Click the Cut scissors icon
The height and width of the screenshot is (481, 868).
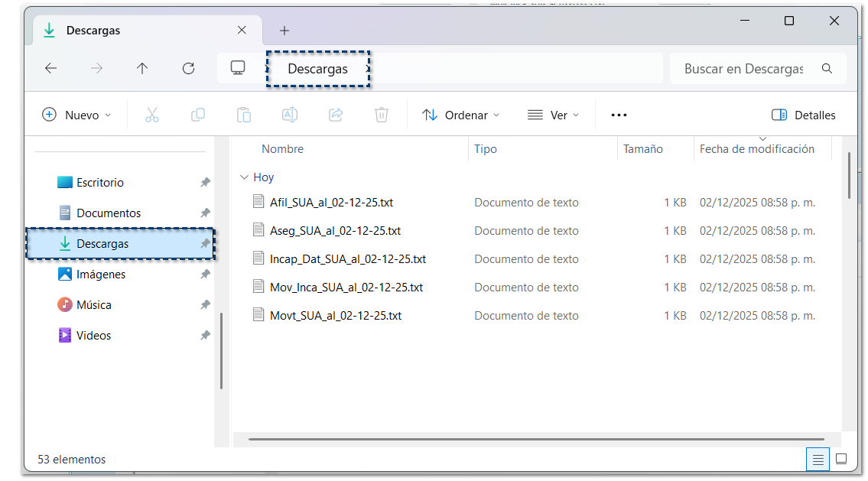point(151,115)
